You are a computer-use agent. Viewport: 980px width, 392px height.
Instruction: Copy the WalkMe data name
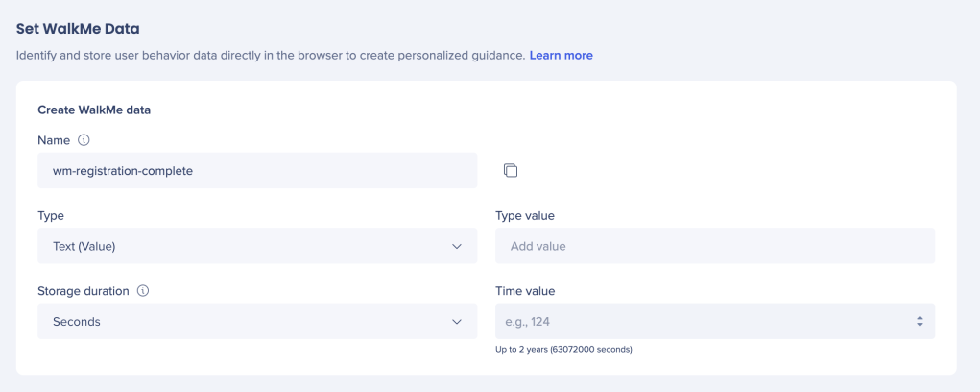tap(510, 171)
